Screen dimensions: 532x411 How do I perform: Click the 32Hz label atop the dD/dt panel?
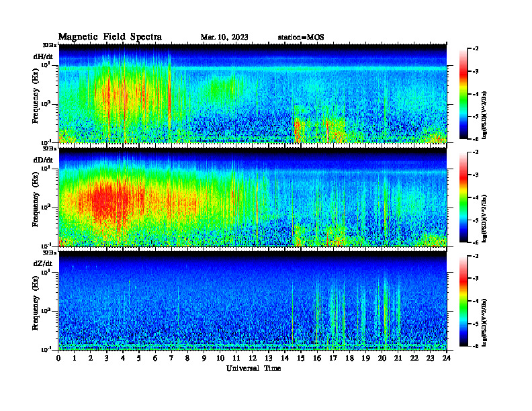(x=50, y=148)
